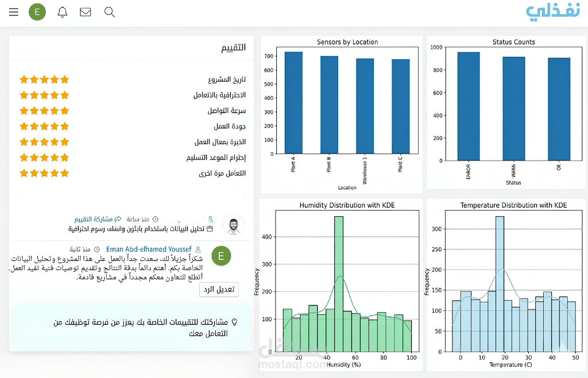Viewport: 588px width, 378px height.
Task: Click the stars rating for الاحترافية بالتعامل
Action: (x=44, y=95)
